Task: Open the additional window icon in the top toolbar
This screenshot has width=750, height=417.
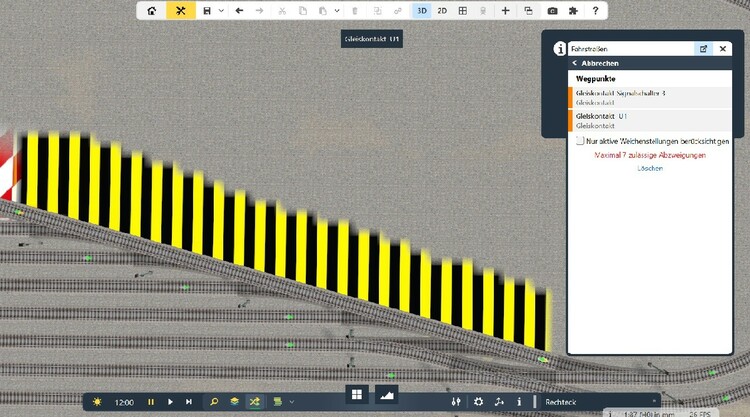Action: pyautogui.click(x=529, y=11)
